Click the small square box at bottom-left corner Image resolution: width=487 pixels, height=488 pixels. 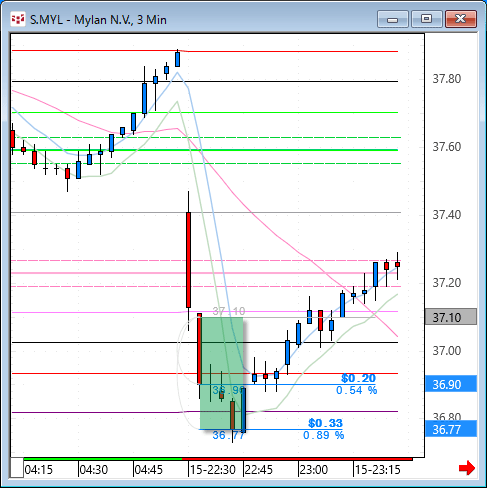coord(17,468)
